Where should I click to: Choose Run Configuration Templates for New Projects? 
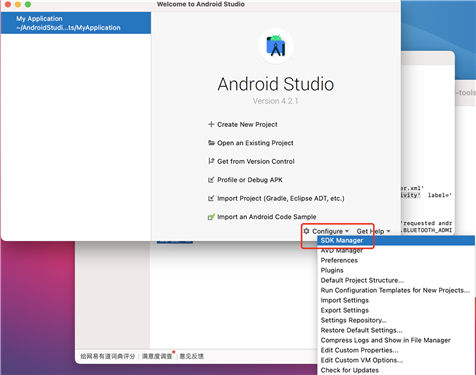396,290
